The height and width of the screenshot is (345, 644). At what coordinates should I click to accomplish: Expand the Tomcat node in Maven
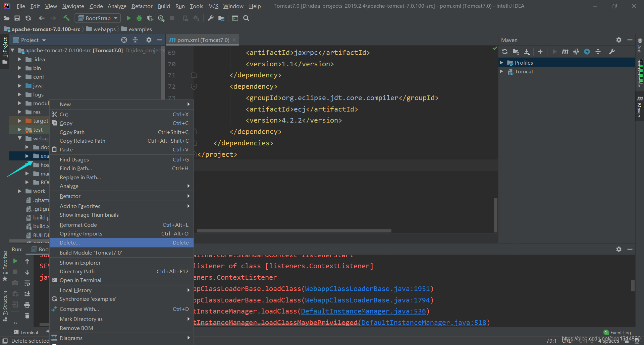pos(501,71)
